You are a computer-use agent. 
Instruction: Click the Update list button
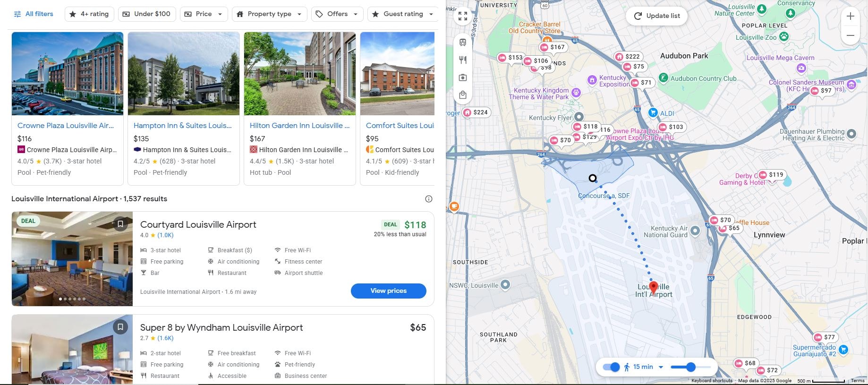pyautogui.click(x=657, y=16)
